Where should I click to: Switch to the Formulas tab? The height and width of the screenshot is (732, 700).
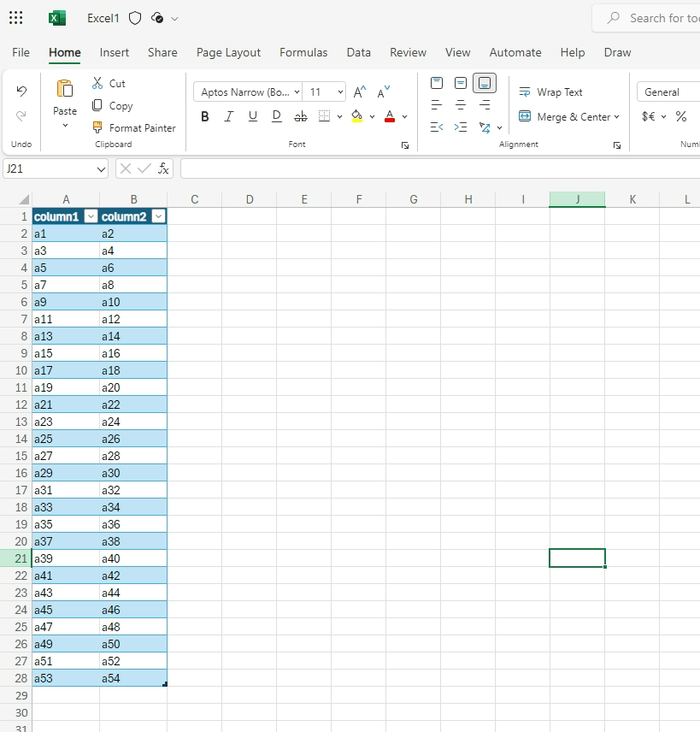point(303,52)
